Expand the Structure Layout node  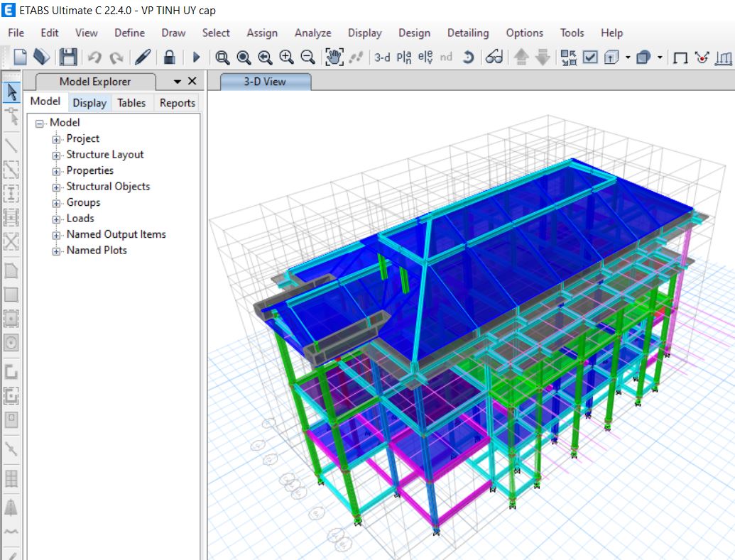coord(56,155)
